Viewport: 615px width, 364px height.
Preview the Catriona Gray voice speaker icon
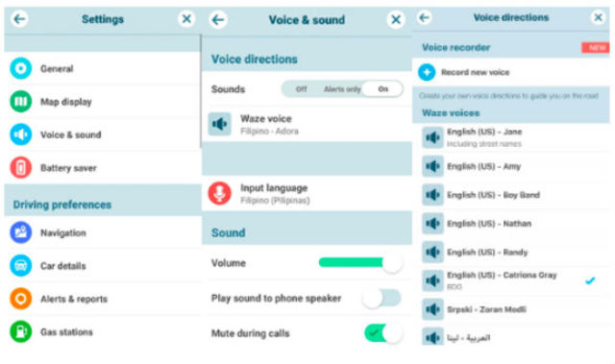432,280
